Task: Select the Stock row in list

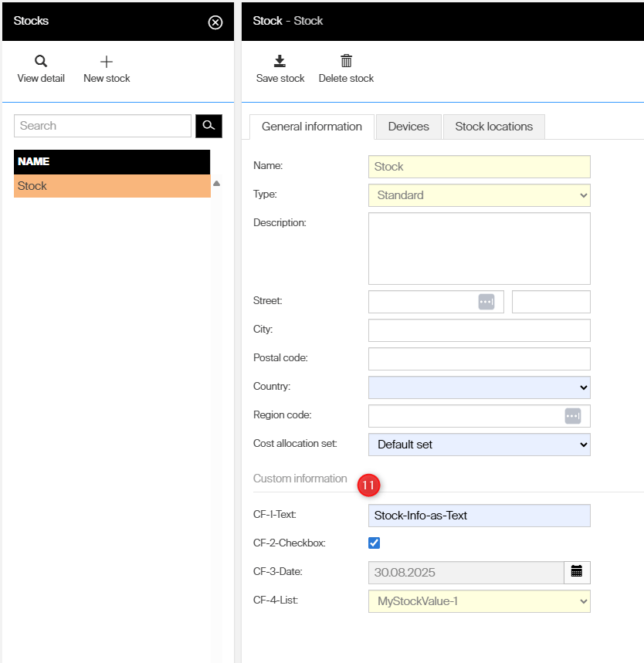Action: (x=112, y=186)
